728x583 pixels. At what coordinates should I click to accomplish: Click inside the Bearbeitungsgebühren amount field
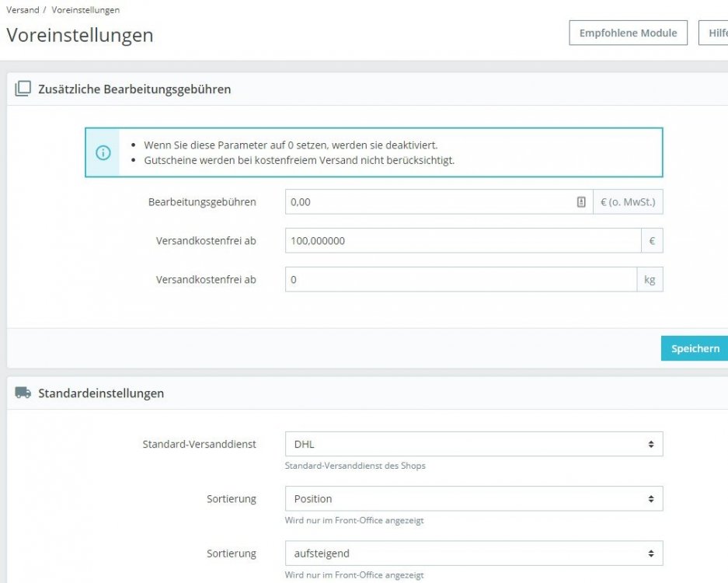tap(427, 201)
